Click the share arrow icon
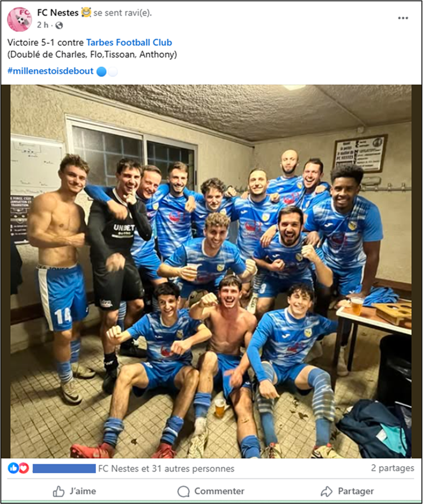 pyautogui.click(x=326, y=491)
